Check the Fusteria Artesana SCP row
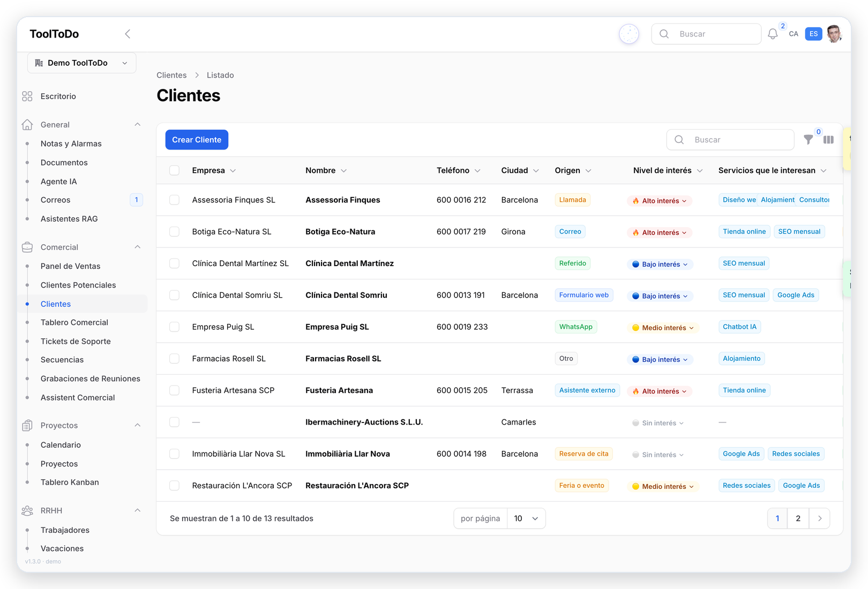 click(174, 390)
